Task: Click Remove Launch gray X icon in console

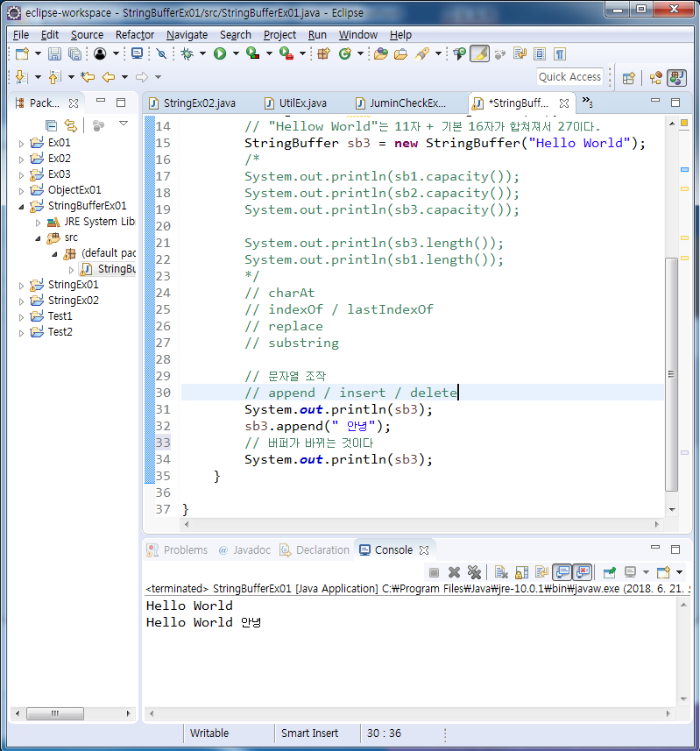Action: [x=454, y=572]
